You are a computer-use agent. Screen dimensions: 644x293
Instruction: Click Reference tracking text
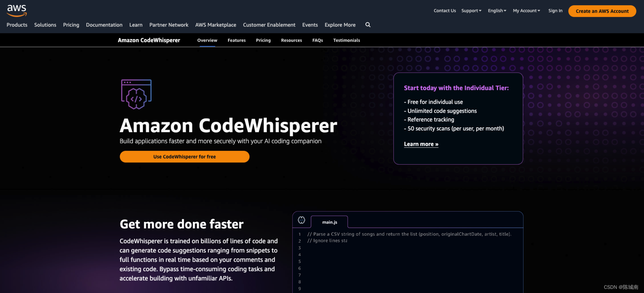429,119
